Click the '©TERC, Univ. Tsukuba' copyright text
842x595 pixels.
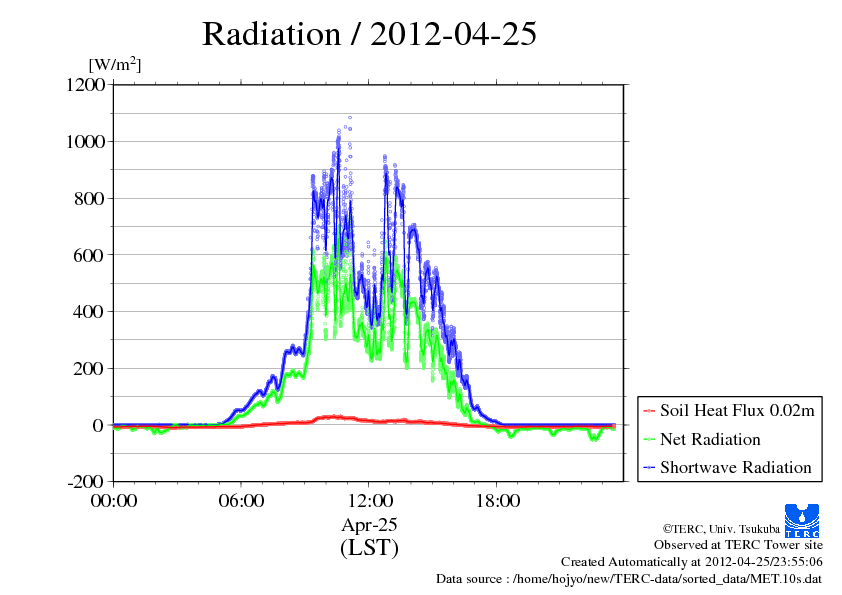721,529
